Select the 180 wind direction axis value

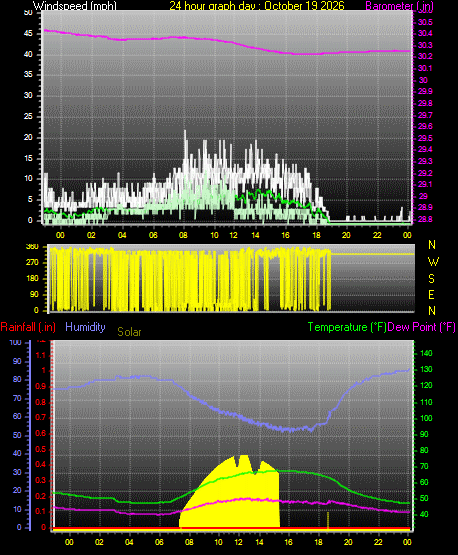(33, 279)
